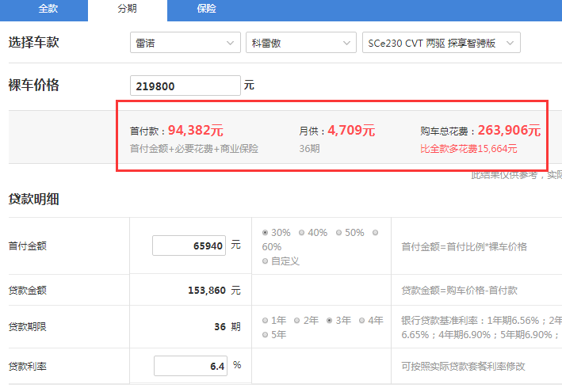Image resolution: width=562 pixels, height=392 pixels.
Task: Click the 36期 text under 月供
Action: tap(309, 149)
